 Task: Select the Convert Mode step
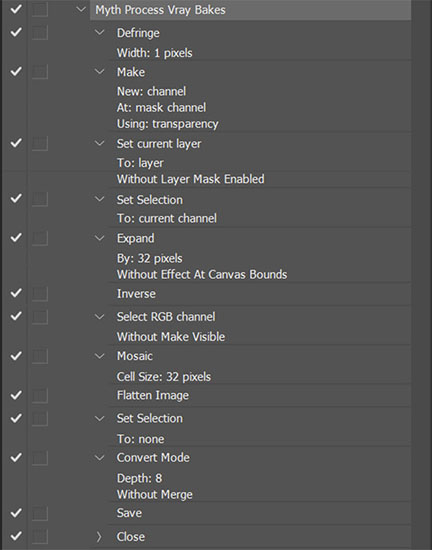click(153, 457)
